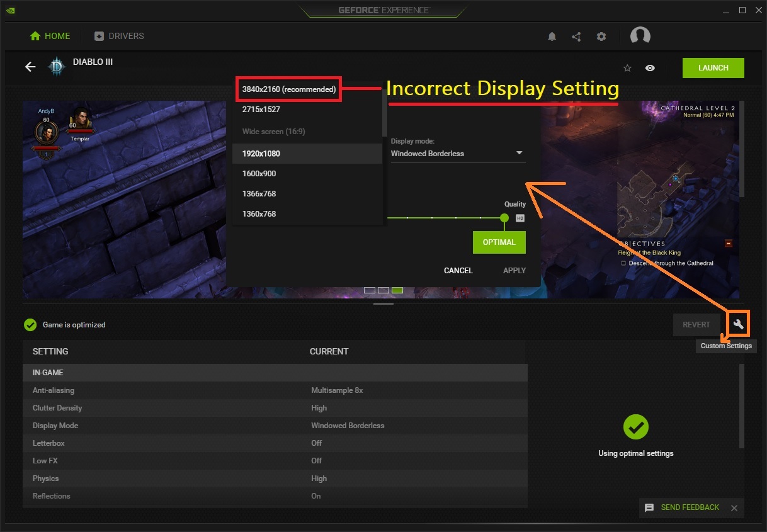Click the Send Feedback chat icon
The width and height of the screenshot is (767, 532).
pyautogui.click(x=649, y=507)
